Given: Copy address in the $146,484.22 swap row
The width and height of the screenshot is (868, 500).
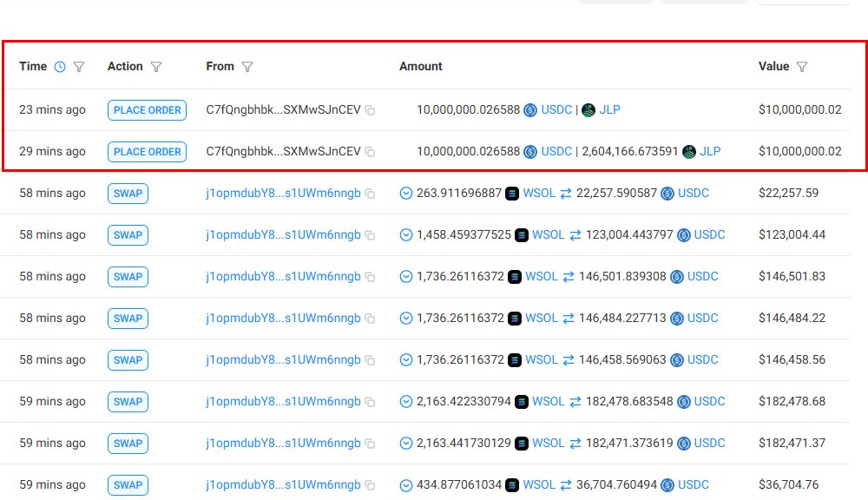Looking at the screenshot, I should click(371, 319).
